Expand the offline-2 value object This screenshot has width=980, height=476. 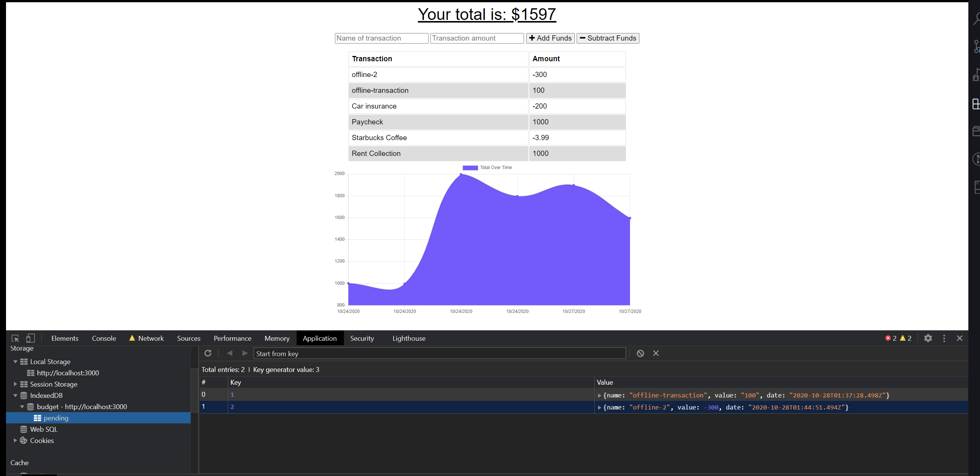coord(600,408)
